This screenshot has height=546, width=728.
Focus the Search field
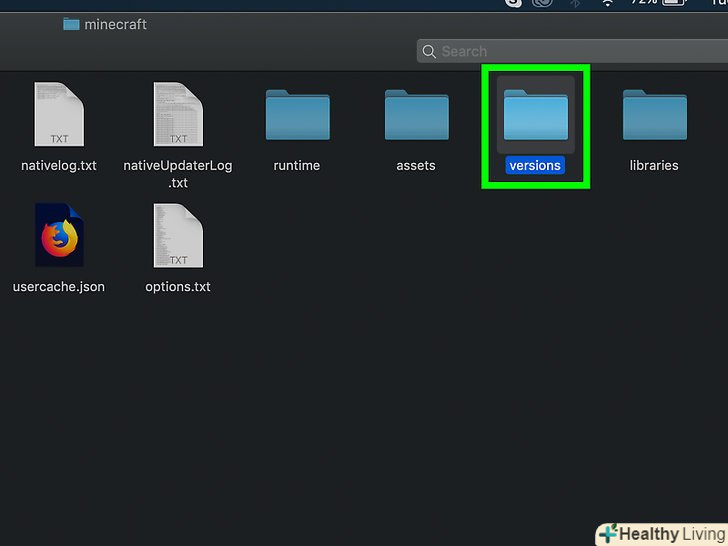tap(572, 51)
